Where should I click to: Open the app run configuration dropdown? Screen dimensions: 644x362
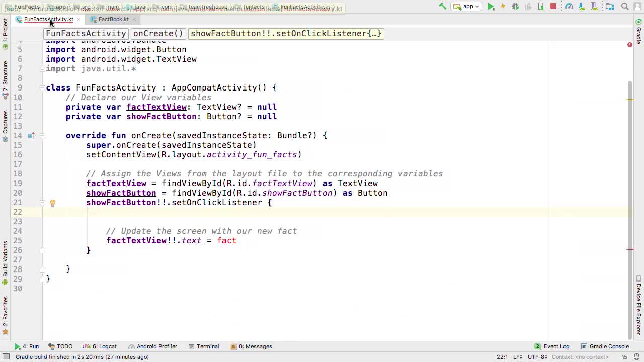[x=467, y=7]
